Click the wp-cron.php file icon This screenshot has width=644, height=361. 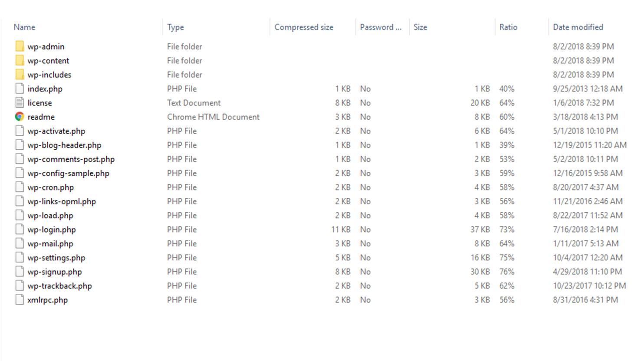pyautogui.click(x=20, y=187)
